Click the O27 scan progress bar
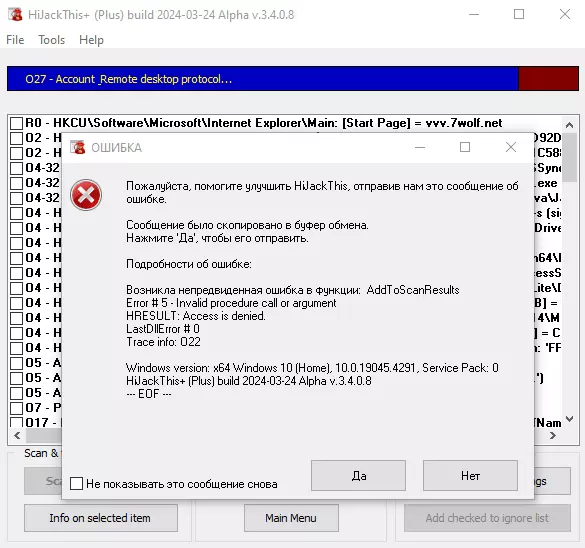 click(293, 79)
